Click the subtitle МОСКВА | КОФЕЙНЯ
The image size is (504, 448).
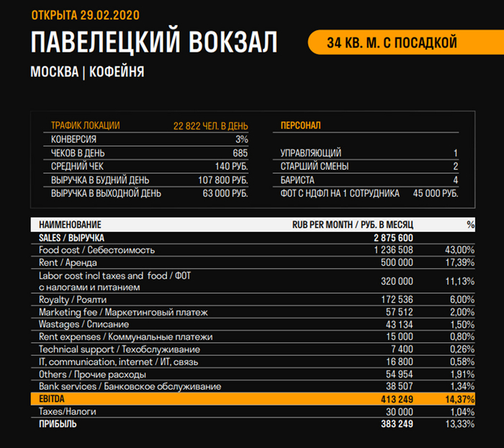87,71
